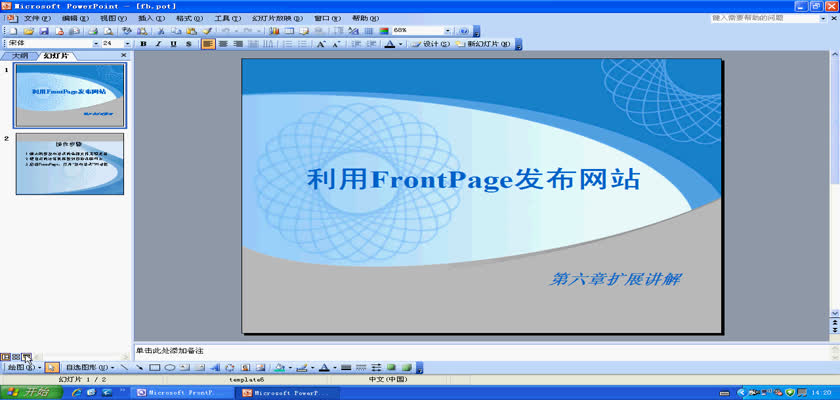Open the font name dropdown 宋体

[x=96, y=44]
